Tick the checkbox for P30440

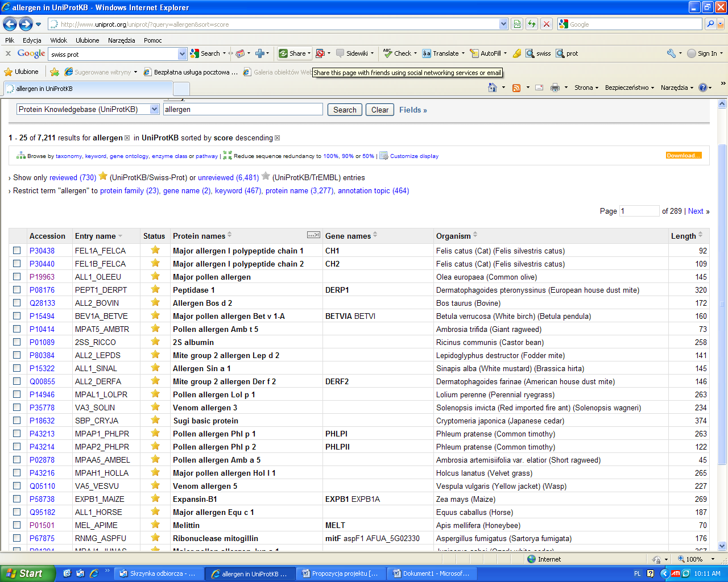click(x=17, y=264)
